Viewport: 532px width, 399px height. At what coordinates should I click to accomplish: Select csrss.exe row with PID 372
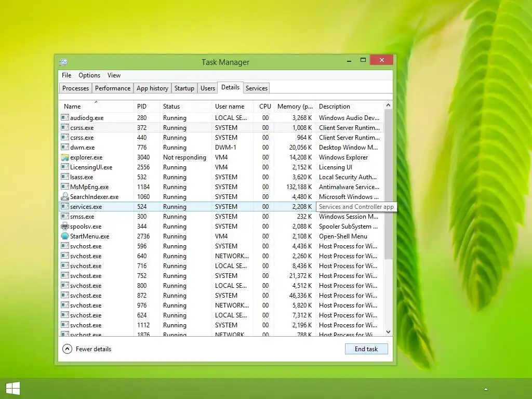[x=221, y=128]
